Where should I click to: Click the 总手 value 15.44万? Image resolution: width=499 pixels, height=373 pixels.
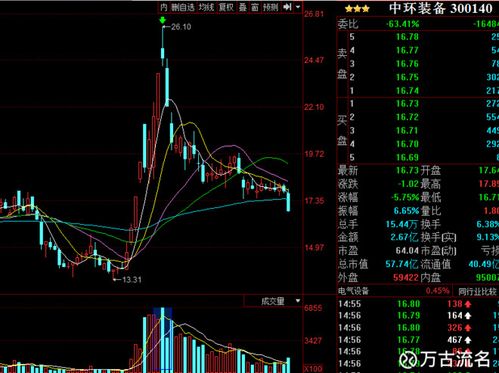click(402, 224)
